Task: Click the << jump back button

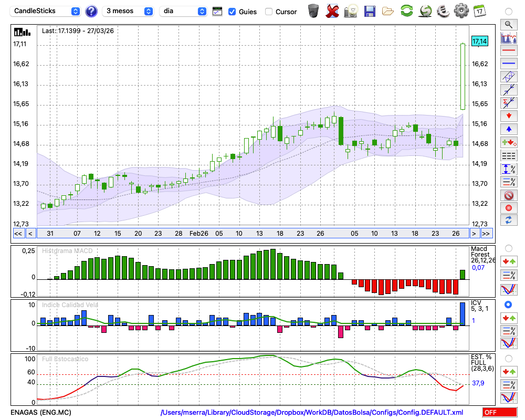Action: [18, 234]
